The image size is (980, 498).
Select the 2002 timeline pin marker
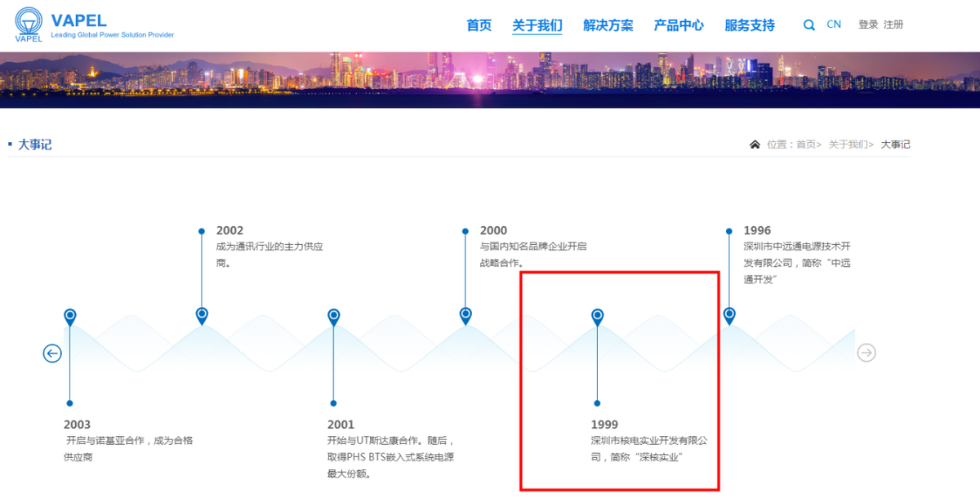coord(202,315)
